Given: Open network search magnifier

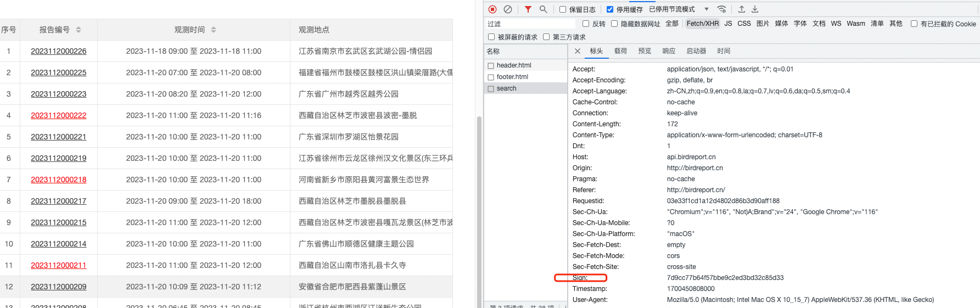Looking at the screenshot, I should click(543, 9).
